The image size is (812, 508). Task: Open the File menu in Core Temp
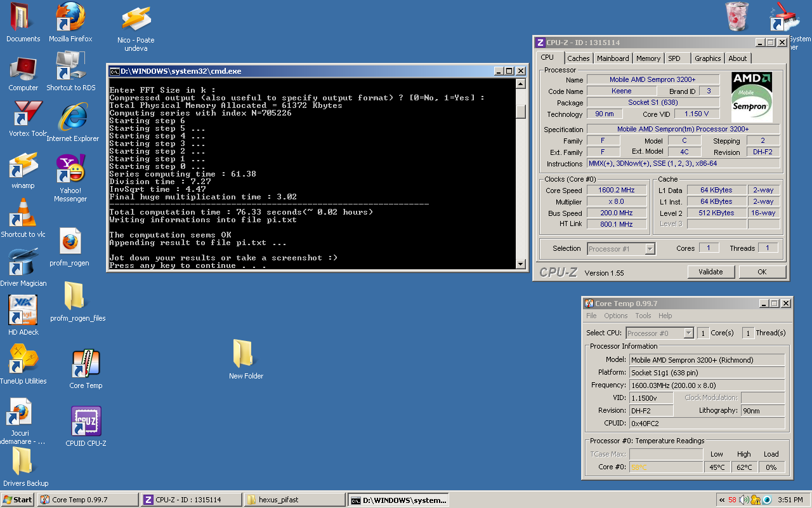coord(591,316)
